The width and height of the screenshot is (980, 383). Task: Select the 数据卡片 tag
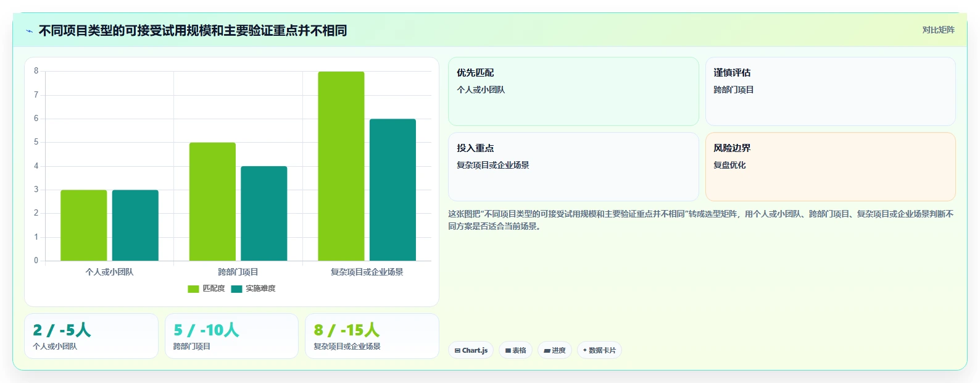(599, 350)
